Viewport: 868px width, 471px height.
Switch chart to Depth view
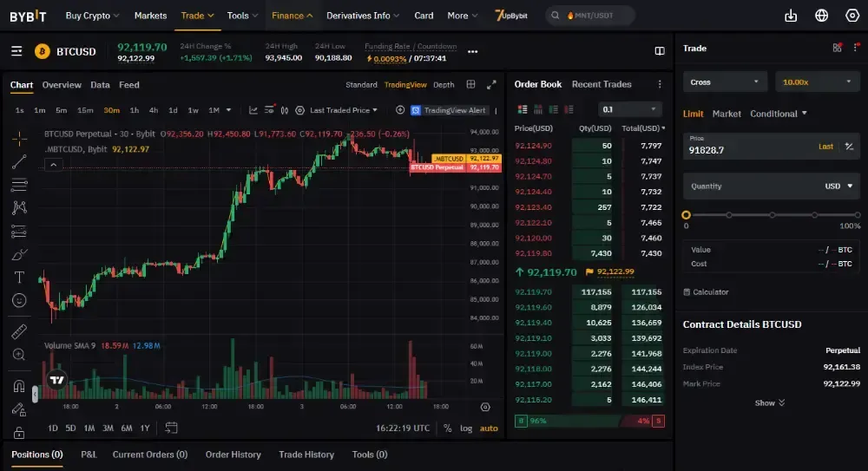click(444, 85)
